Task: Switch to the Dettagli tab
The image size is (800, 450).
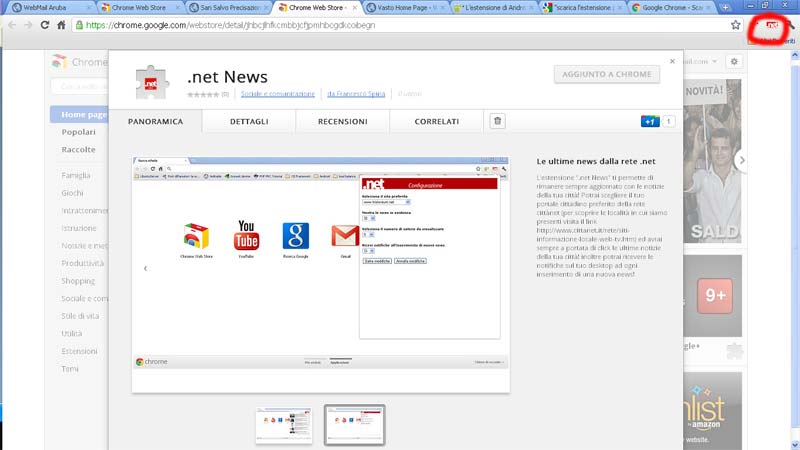Action: pos(248,121)
